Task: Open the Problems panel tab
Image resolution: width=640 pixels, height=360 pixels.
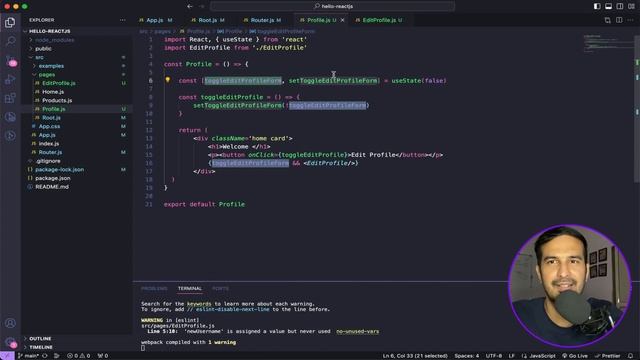Action: [154, 289]
